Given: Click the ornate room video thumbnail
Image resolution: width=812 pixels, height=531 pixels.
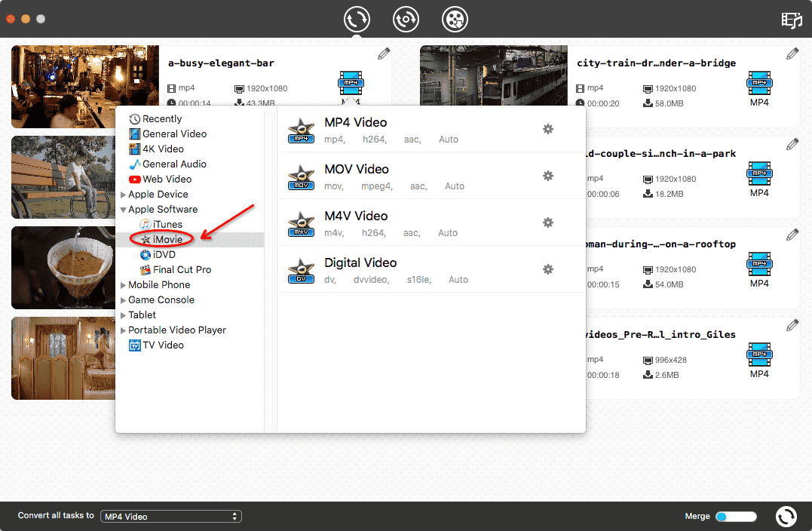Looking at the screenshot, I should 63,358.
